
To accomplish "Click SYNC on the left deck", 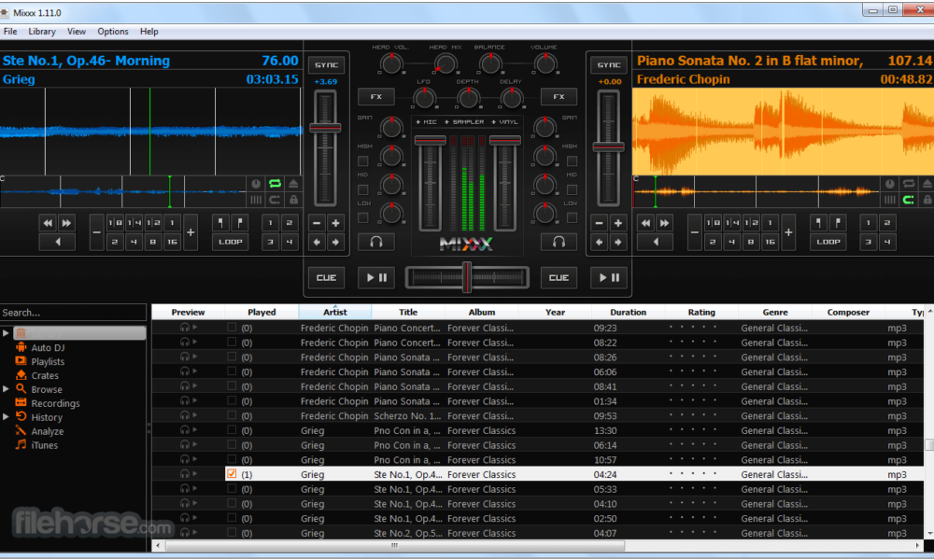I will pos(326,65).
